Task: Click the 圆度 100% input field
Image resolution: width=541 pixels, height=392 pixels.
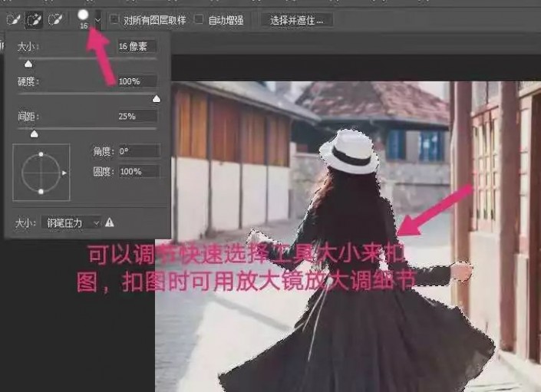Action: 139,171
